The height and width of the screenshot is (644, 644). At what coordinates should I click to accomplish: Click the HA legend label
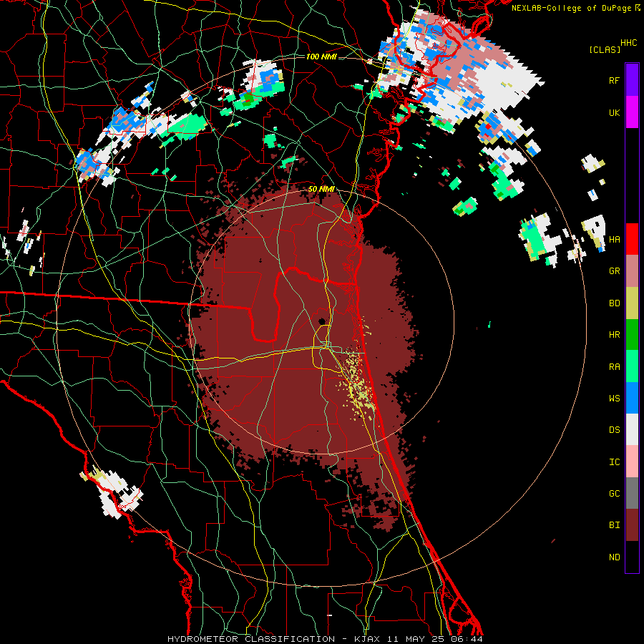coord(614,240)
